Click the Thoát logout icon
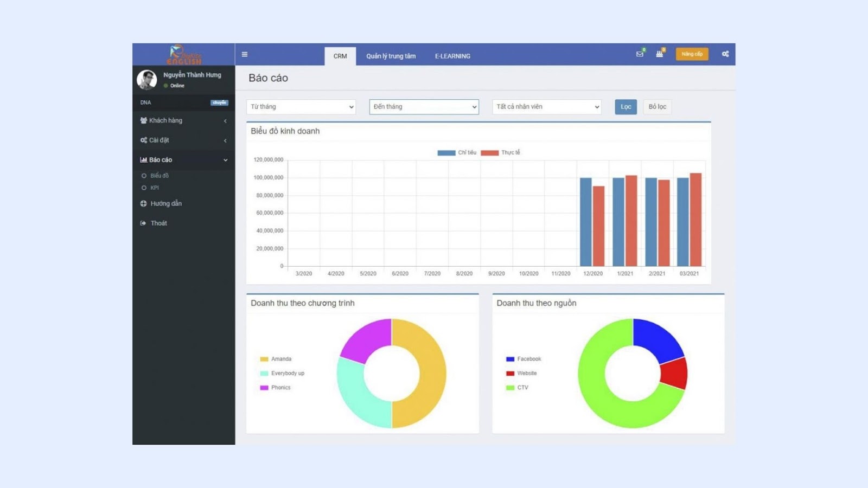Image resolution: width=868 pixels, height=488 pixels. 144,223
